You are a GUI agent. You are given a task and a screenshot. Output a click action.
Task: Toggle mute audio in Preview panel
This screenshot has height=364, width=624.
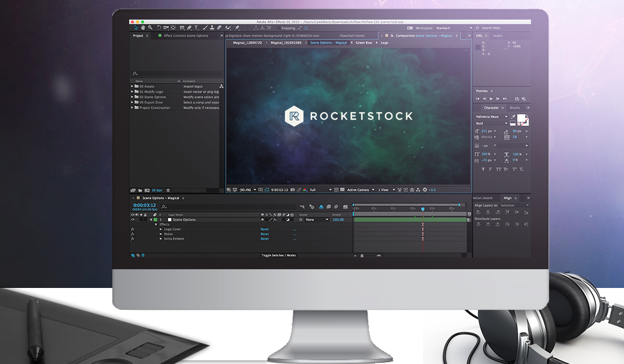point(524,99)
